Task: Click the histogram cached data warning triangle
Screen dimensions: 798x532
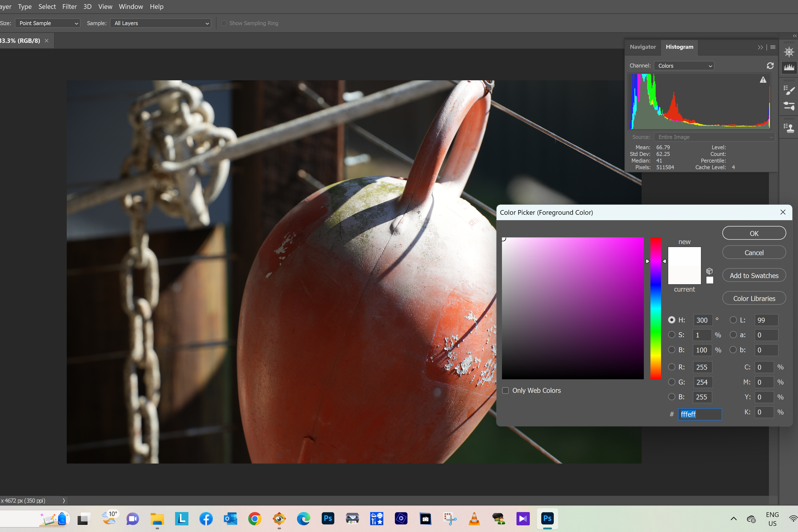Action: pos(763,80)
